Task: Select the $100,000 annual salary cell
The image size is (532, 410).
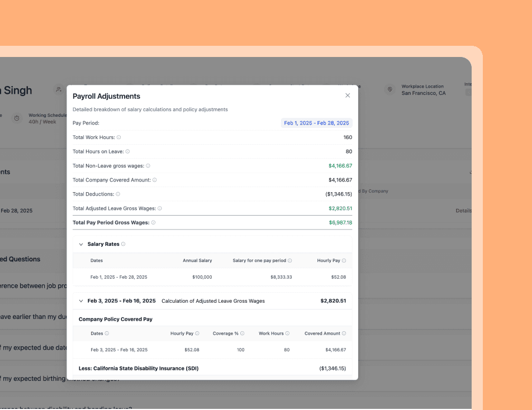Action: 202,278
